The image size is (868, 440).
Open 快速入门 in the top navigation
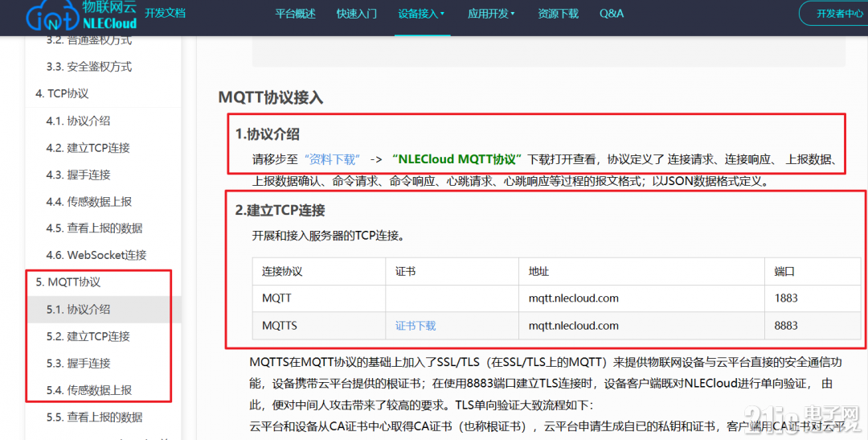357,14
